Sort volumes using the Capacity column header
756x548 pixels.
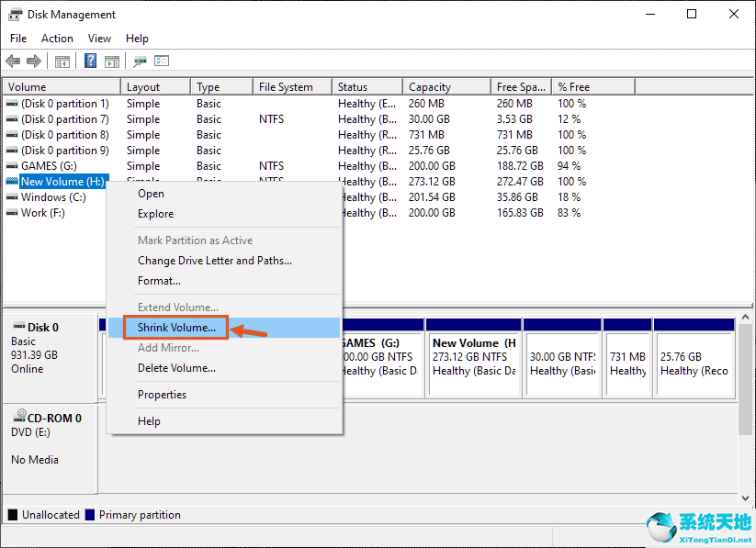446,85
